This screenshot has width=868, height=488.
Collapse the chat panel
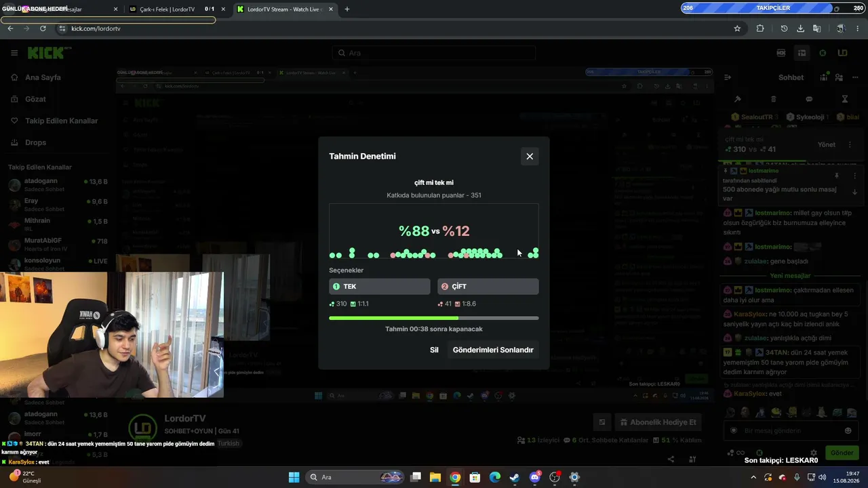click(x=727, y=77)
